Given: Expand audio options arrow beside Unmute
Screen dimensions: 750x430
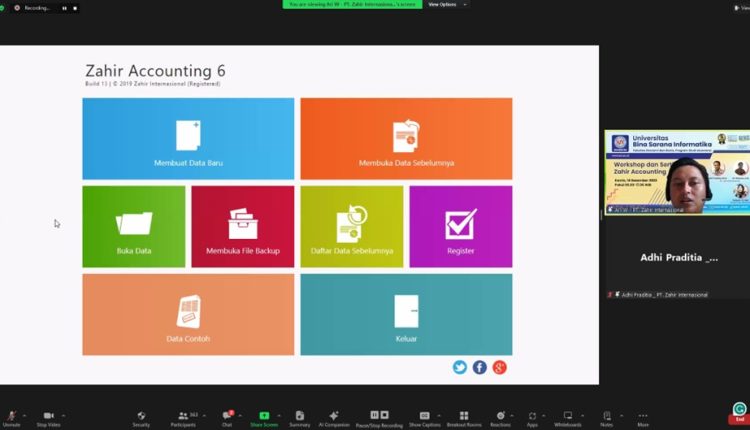Looking at the screenshot, I should 24,416.
